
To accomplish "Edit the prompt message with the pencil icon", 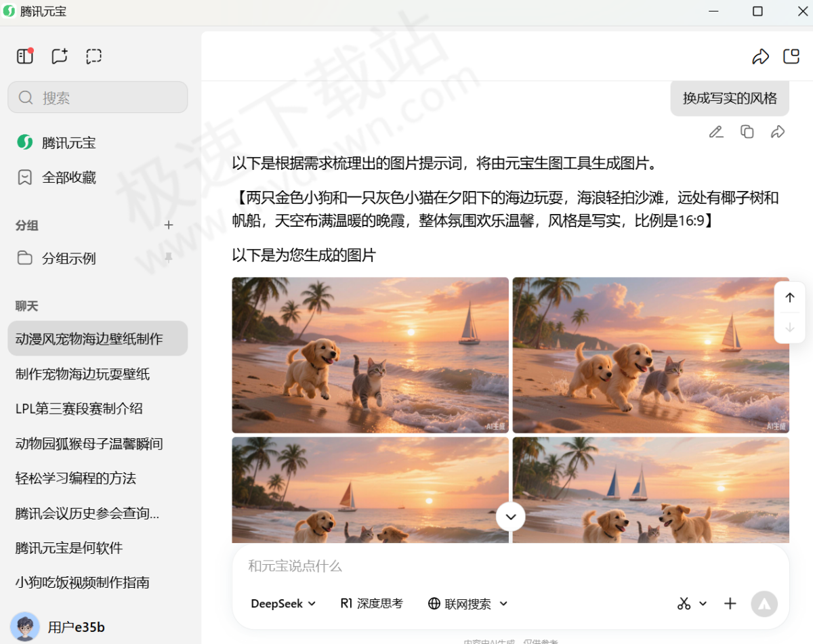I will 716,132.
